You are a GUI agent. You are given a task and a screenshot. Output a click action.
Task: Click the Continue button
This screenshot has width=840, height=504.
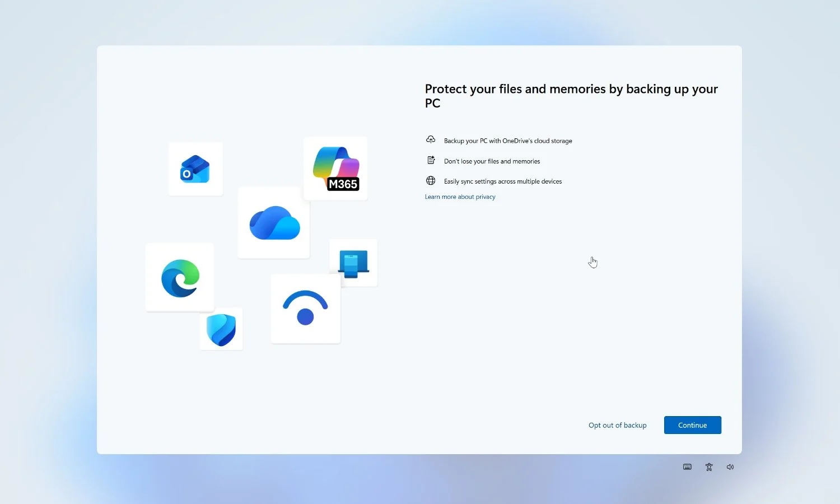coord(692,425)
